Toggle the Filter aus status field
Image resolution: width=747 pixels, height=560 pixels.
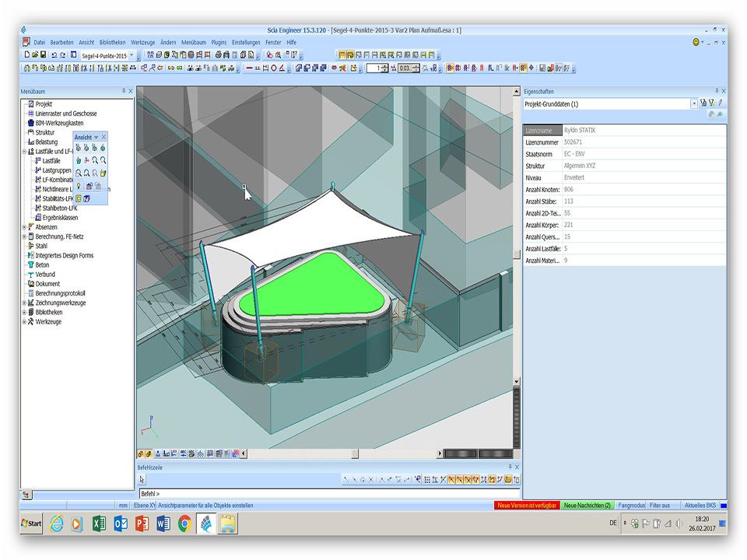pyautogui.click(x=660, y=506)
